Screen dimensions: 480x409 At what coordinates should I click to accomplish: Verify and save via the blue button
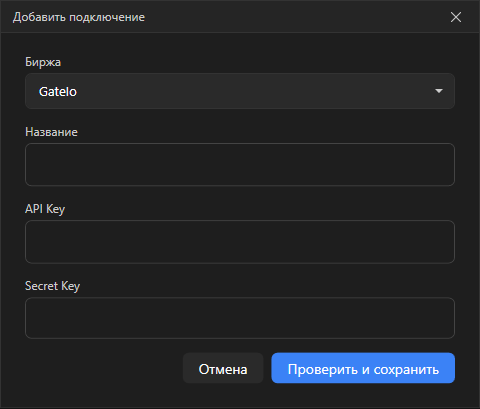[363, 368]
